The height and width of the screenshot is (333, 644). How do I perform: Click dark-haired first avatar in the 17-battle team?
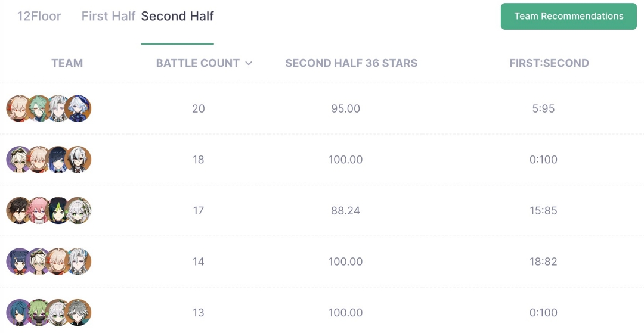[x=19, y=210]
